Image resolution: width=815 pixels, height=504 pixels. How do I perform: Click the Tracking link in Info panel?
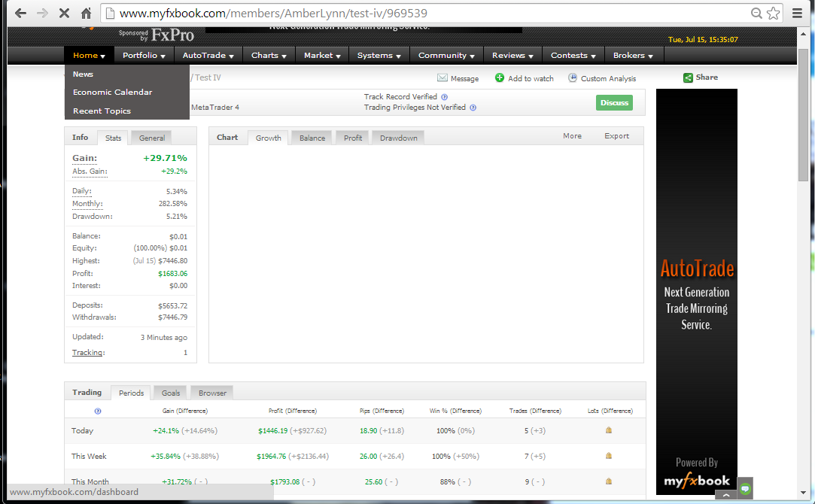pyautogui.click(x=88, y=352)
